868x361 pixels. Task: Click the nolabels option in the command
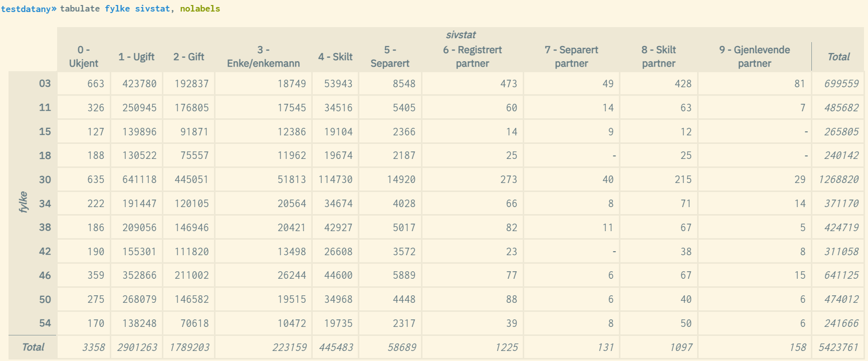pyautogui.click(x=200, y=9)
